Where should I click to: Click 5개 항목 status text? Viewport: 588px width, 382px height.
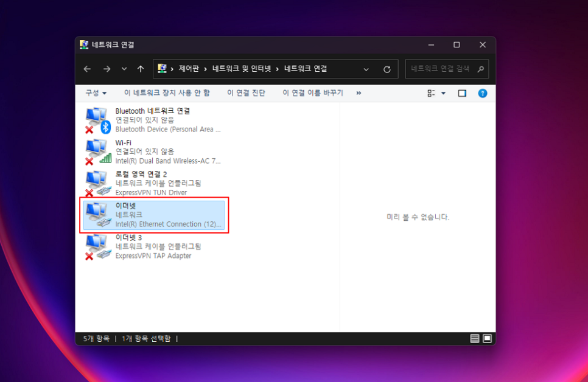96,339
